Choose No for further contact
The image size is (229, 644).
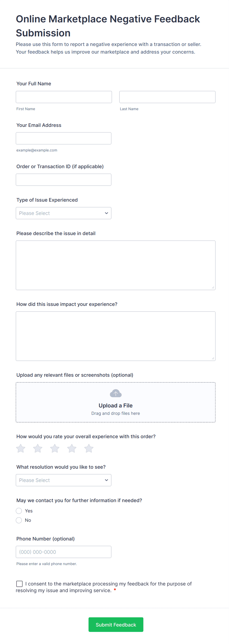click(19, 520)
